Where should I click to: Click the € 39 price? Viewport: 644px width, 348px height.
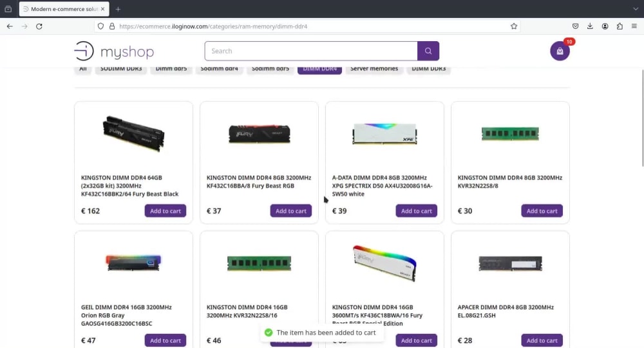[x=339, y=211]
